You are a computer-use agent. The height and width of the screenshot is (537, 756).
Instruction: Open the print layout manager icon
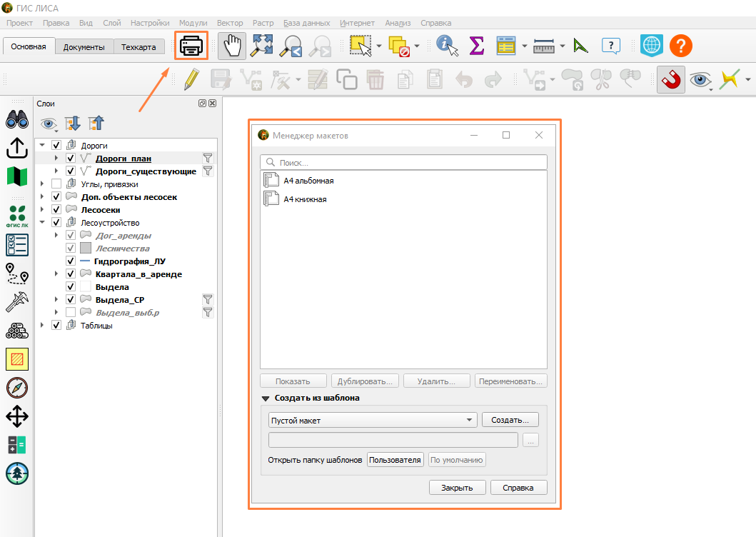pyautogui.click(x=191, y=46)
